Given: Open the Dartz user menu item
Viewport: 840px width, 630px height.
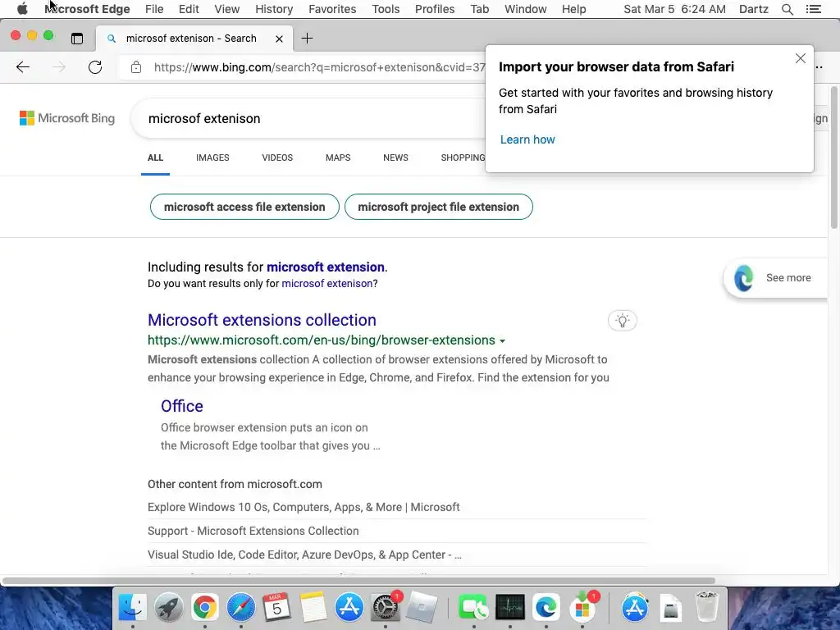Looking at the screenshot, I should point(753,9).
